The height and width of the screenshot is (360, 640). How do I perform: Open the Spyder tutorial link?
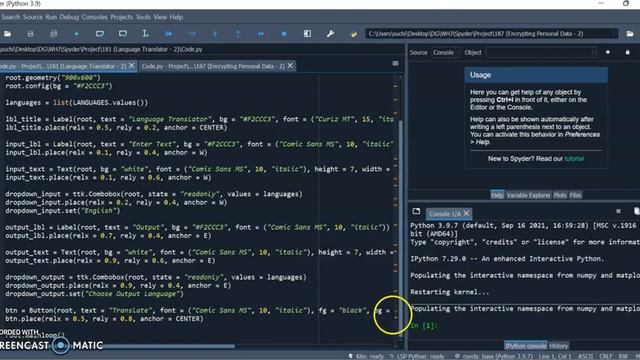tap(574, 159)
